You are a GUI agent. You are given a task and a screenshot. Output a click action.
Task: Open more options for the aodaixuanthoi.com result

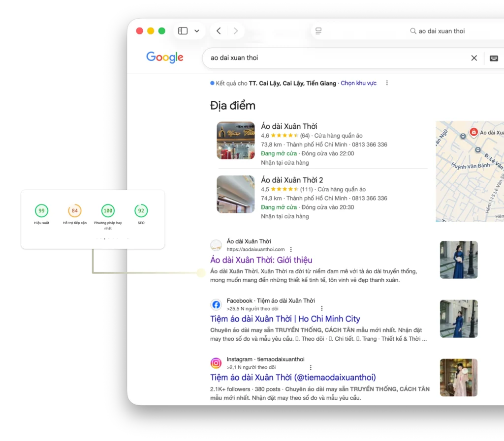tap(291, 250)
